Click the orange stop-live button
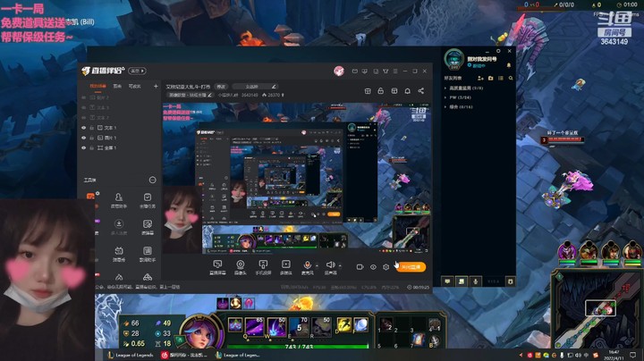This screenshot has width=644, height=361. 411,267
